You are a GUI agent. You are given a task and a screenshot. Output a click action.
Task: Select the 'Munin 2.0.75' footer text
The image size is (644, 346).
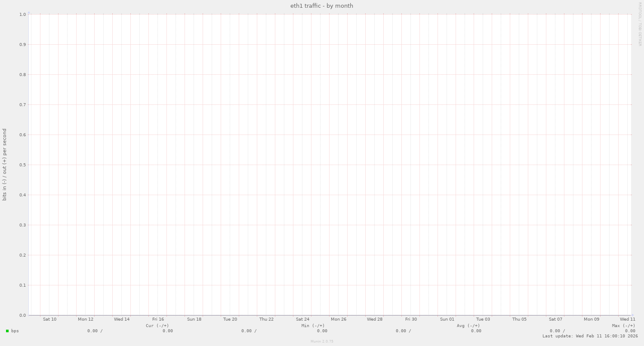[321, 341]
